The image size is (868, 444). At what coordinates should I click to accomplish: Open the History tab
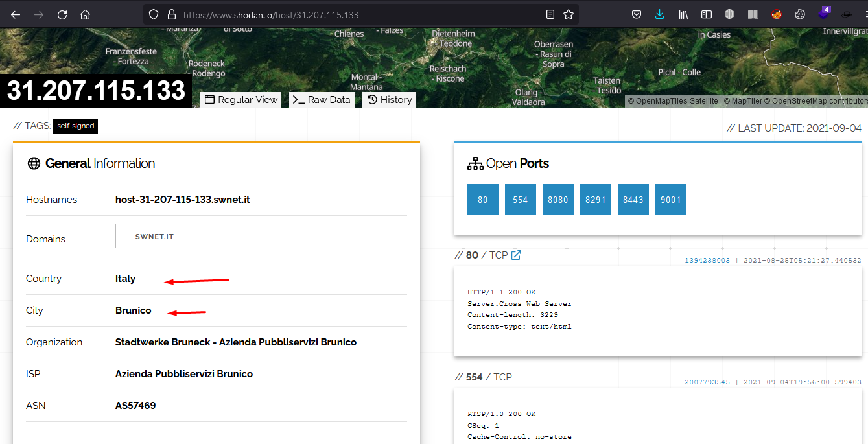(389, 100)
